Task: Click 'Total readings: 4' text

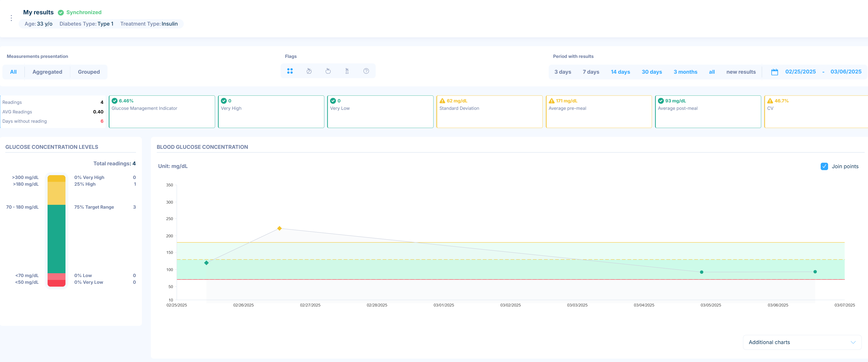Action: pyautogui.click(x=114, y=163)
